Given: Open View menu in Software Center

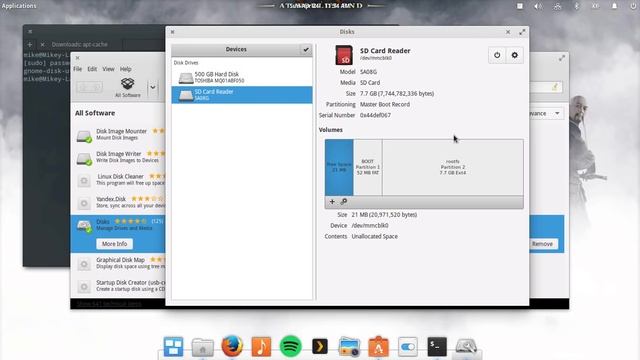Looking at the screenshot, I should pyautogui.click(x=108, y=69).
